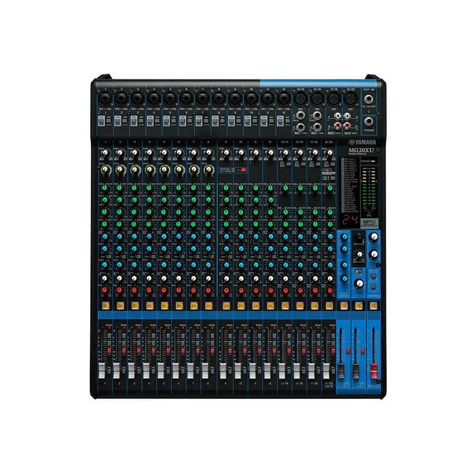Toggle channel 9 ON button
The width and height of the screenshot is (476, 476).
pos(226,305)
